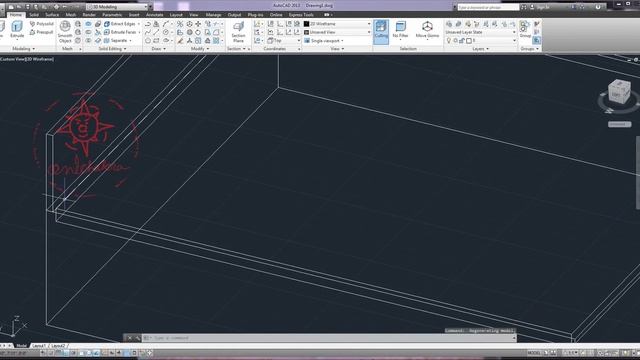Switch to the Solid ribbon tab
The image size is (640, 360).
pos(34,15)
